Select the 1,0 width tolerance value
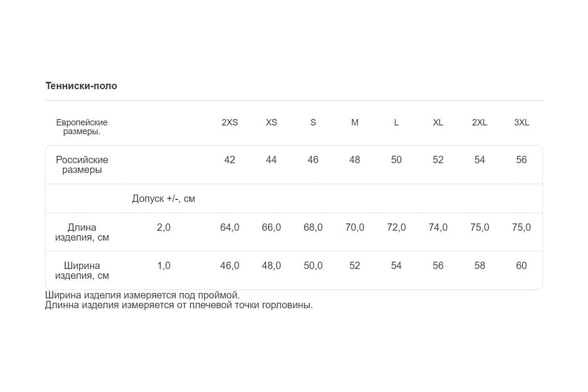This screenshot has height=392, width=588. click(164, 266)
